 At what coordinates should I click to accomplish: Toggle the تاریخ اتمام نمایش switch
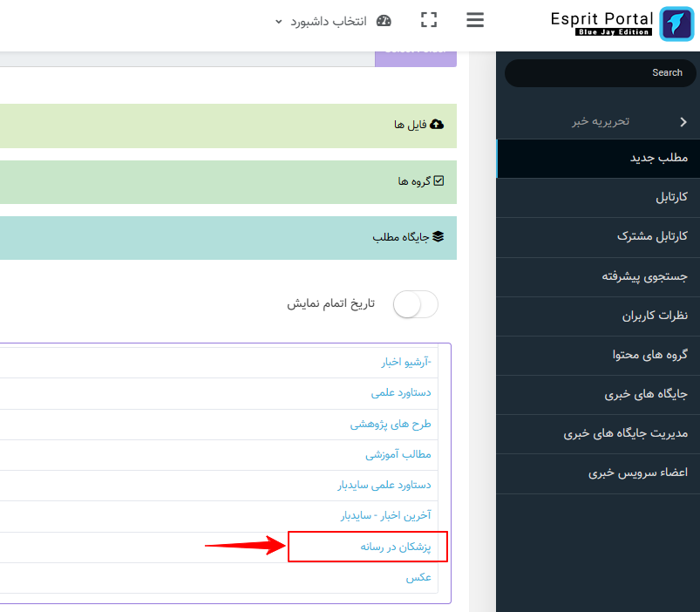(x=415, y=304)
